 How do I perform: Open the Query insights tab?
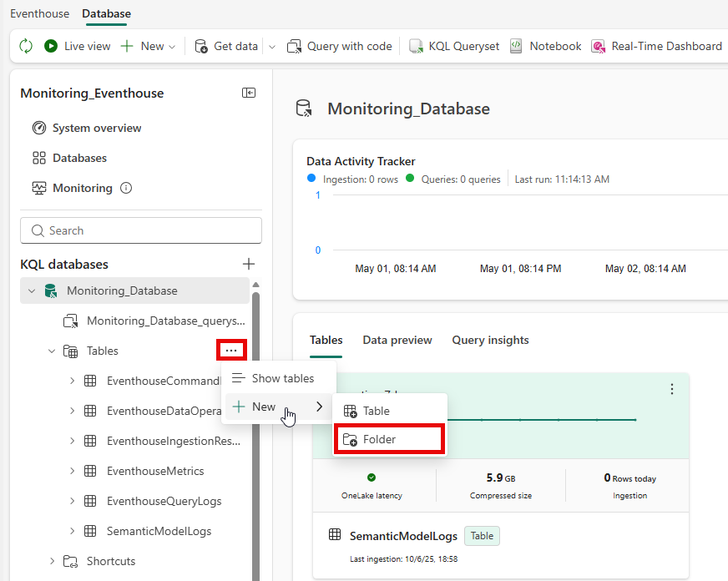tap(490, 340)
